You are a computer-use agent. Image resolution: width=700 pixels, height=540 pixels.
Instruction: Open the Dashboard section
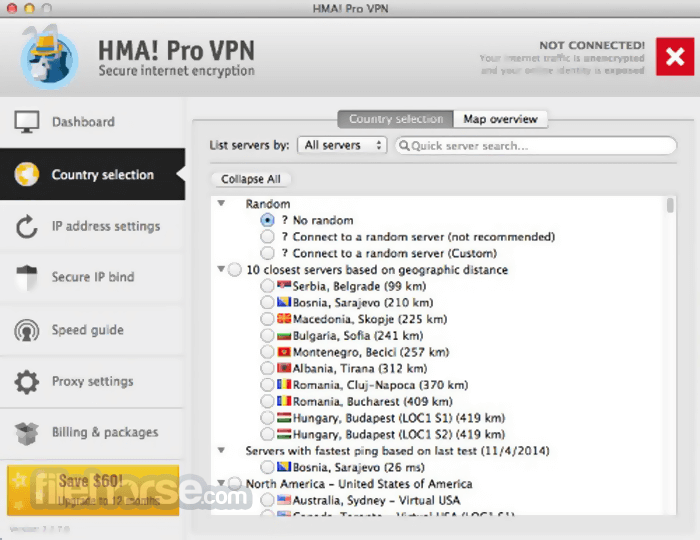click(x=92, y=122)
